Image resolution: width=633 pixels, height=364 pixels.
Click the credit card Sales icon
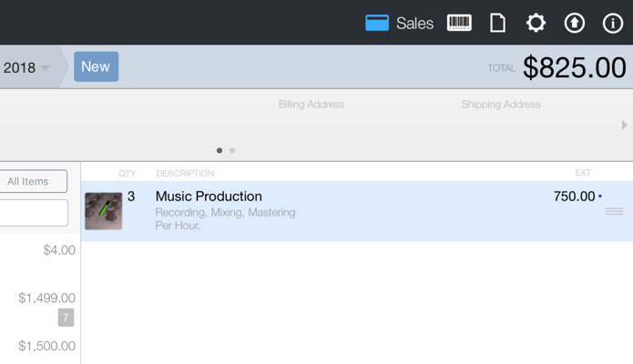(377, 23)
